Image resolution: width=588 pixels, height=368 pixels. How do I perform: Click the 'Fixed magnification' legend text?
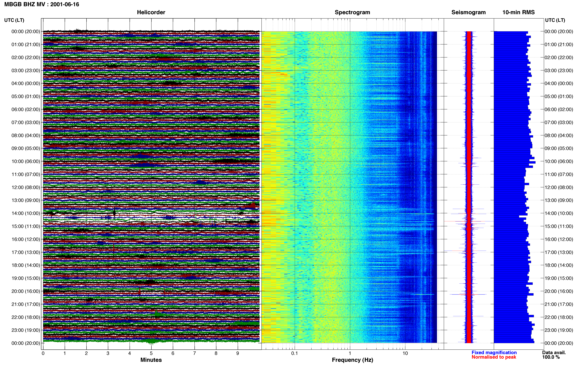click(494, 352)
